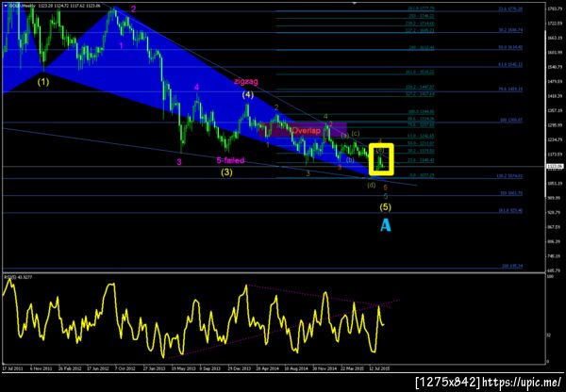The height and width of the screenshot is (392, 566).
Task: Select the yellow (3) wave label
Action: pos(226,172)
